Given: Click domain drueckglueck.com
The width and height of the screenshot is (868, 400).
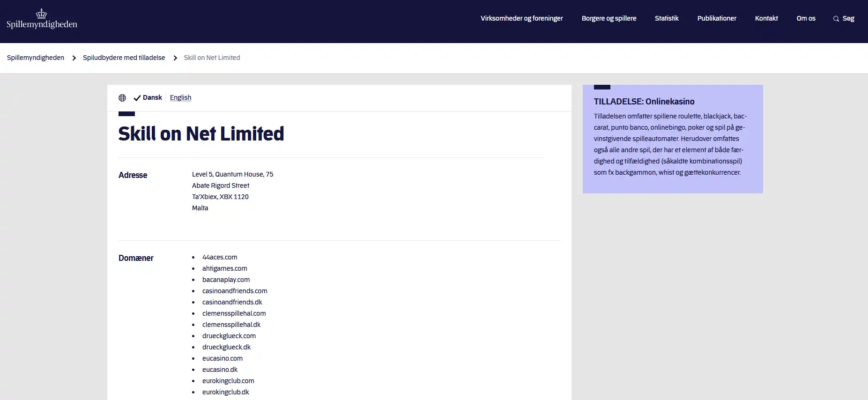Looking at the screenshot, I should pyautogui.click(x=229, y=336).
